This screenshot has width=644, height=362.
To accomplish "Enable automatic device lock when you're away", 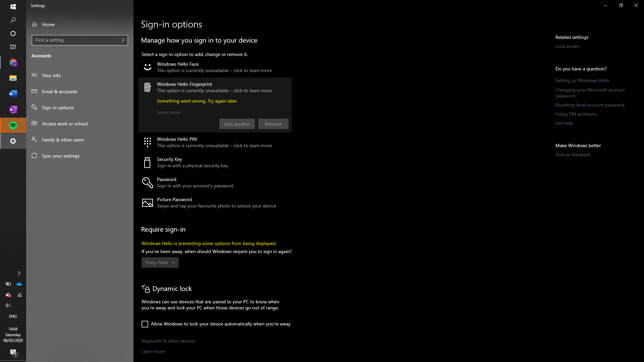I will click(x=145, y=324).
